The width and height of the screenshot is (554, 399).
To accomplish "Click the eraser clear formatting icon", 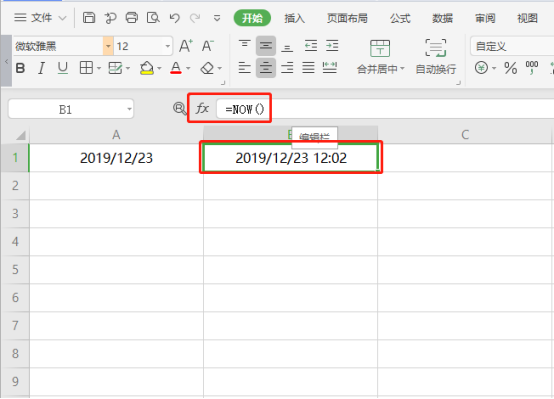I will 207,68.
